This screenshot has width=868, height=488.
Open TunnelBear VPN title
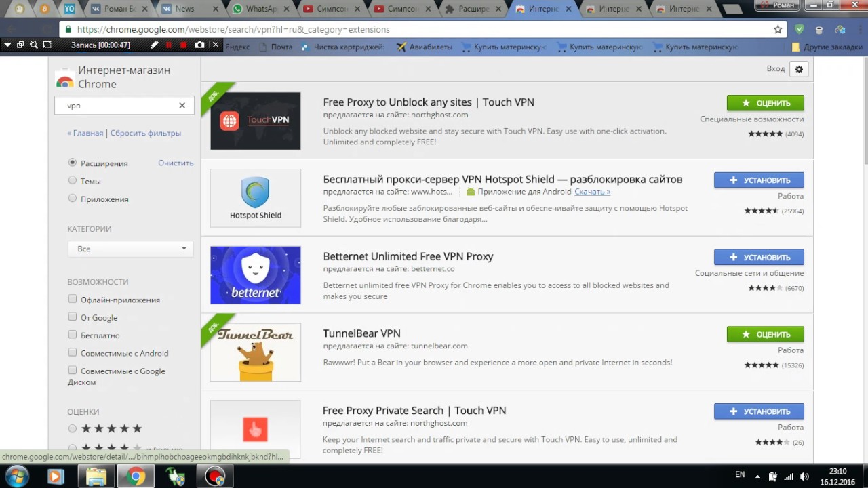(362, 333)
